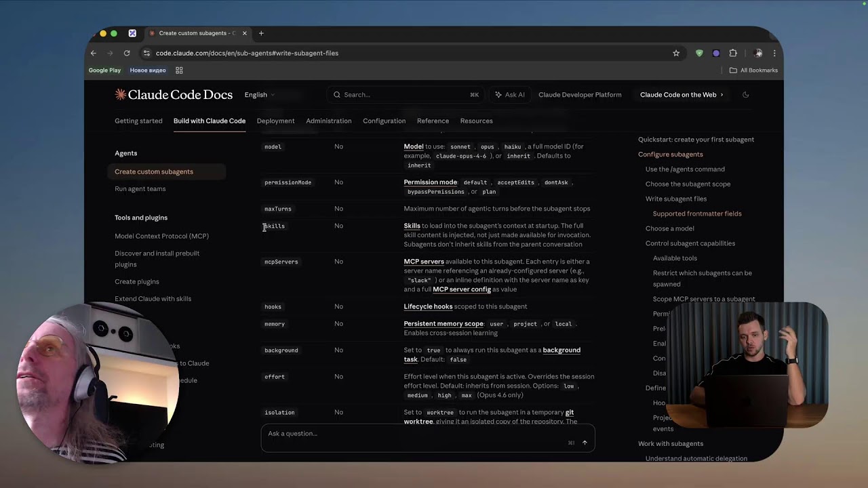Follow the MCP servers link
868x488 pixels.
coord(424,262)
